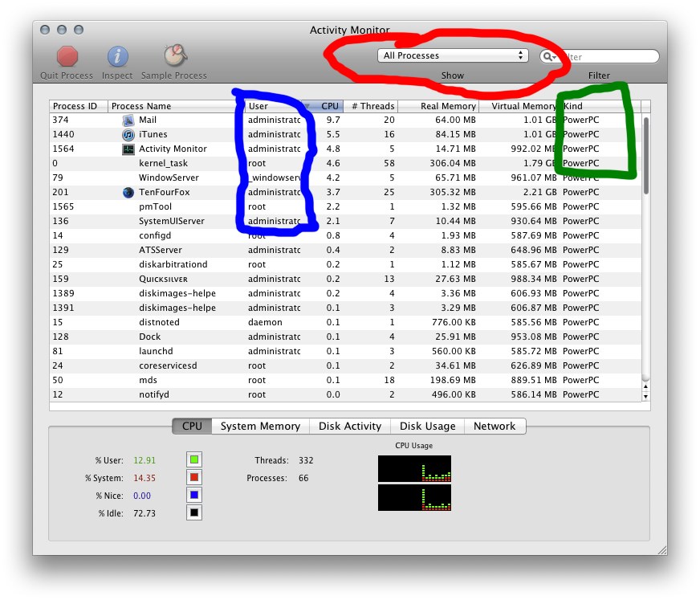Click the blue % Nice color swatch
Screen dimensions: 700x600
[194, 495]
